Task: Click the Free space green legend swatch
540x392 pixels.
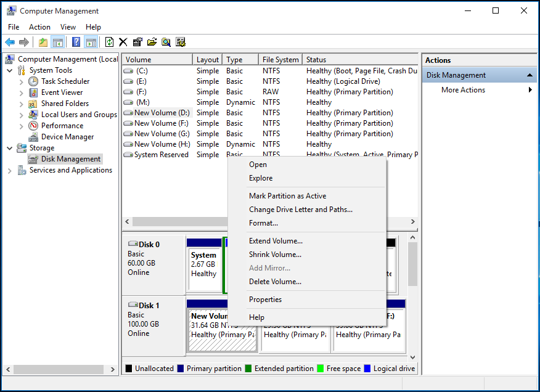Action: point(321,369)
